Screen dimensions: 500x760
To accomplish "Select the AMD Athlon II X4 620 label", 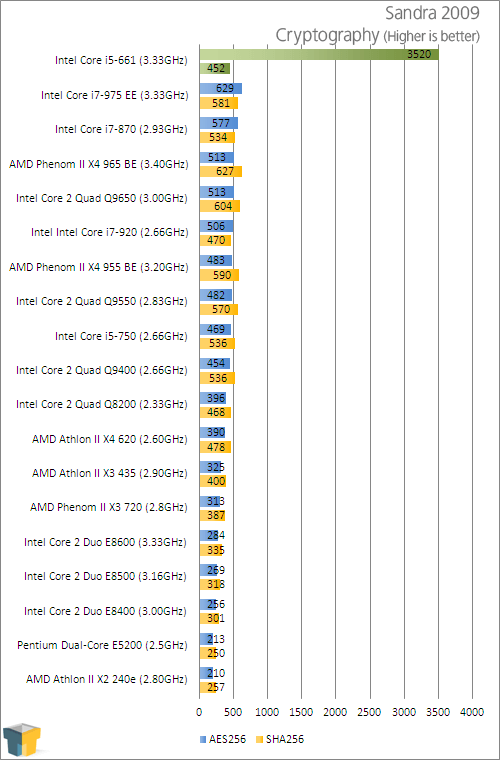I will (x=110, y=439).
